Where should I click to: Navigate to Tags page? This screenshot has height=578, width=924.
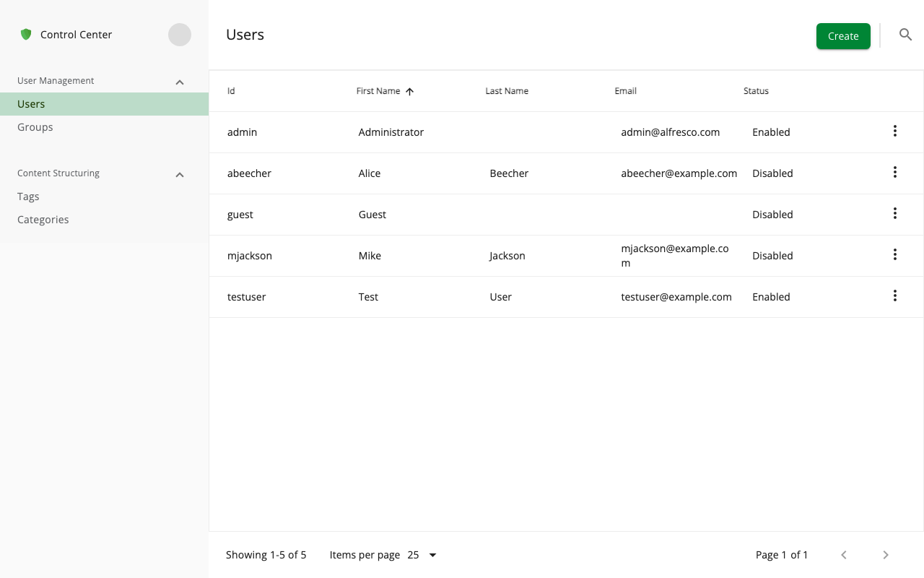click(x=28, y=197)
